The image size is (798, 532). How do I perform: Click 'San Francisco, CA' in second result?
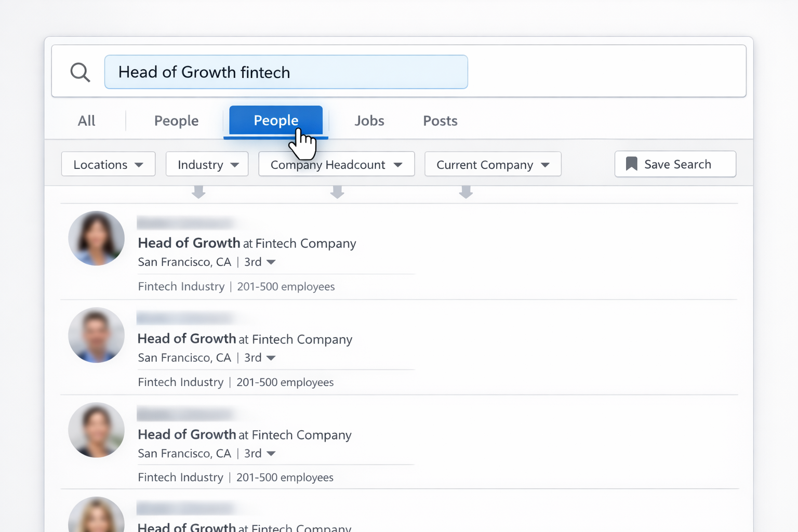click(184, 358)
